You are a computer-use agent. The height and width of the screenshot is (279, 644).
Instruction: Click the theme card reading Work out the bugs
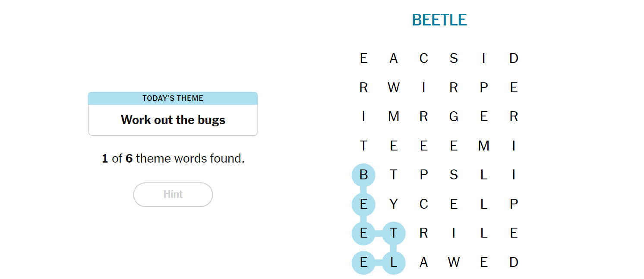pos(173,120)
